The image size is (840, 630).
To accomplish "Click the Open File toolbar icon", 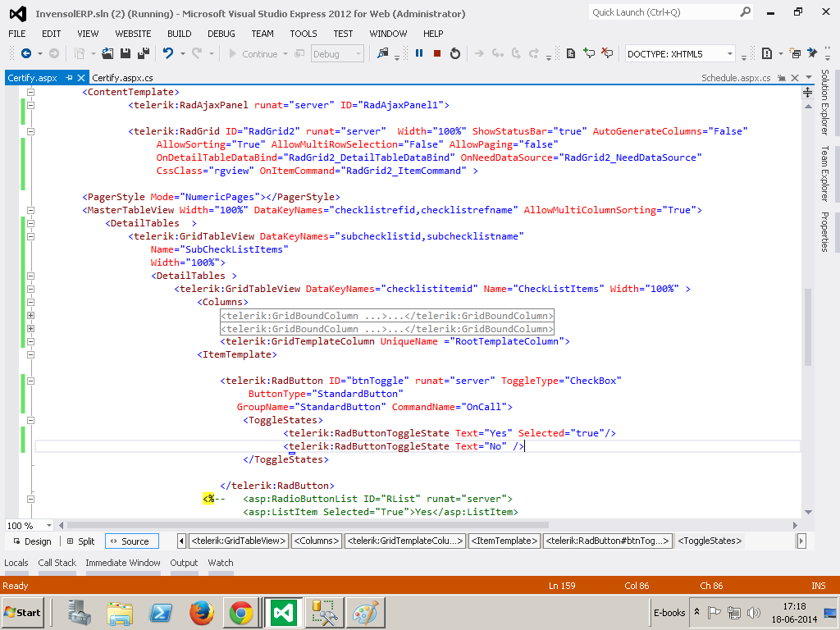I will point(107,53).
